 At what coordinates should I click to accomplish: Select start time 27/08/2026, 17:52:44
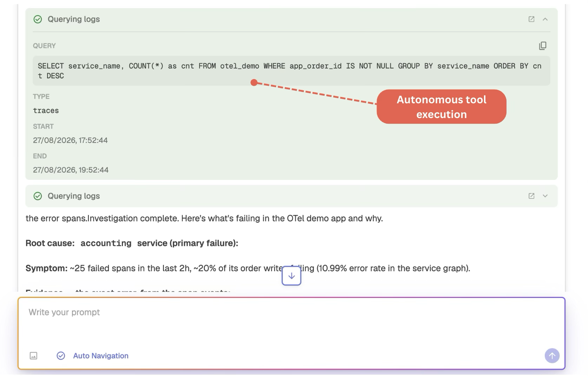(70, 140)
